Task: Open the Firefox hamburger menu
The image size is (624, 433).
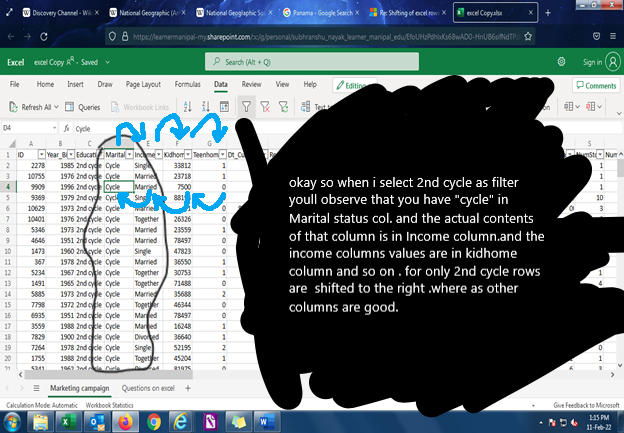Action: (613, 36)
